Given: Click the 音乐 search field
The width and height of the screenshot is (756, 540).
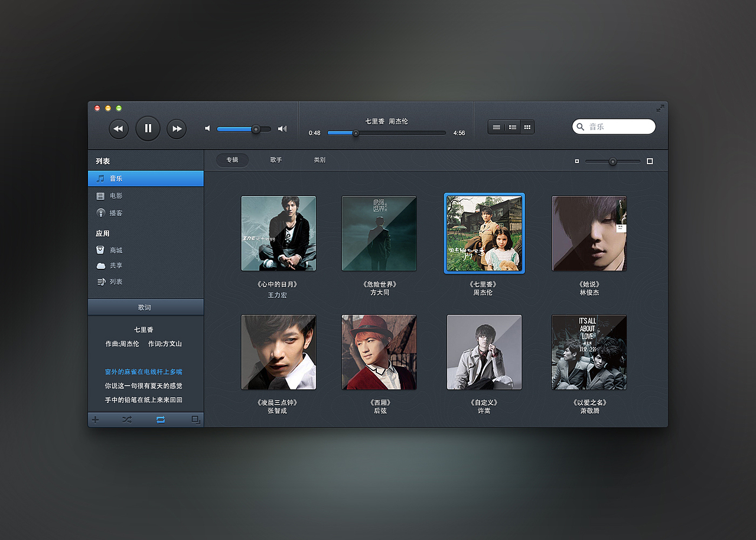Looking at the screenshot, I should 614,126.
